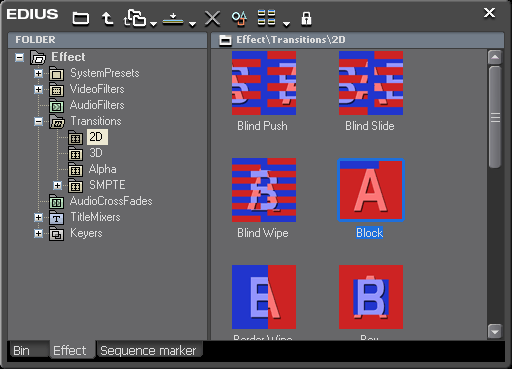The image size is (512, 369).
Task: Click the Blind Slide label text
Action: point(370,126)
